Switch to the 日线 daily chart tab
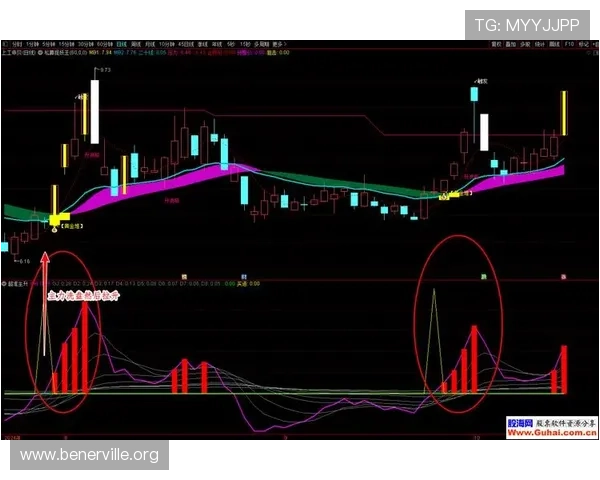The height and width of the screenshot is (480, 600). (x=121, y=45)
